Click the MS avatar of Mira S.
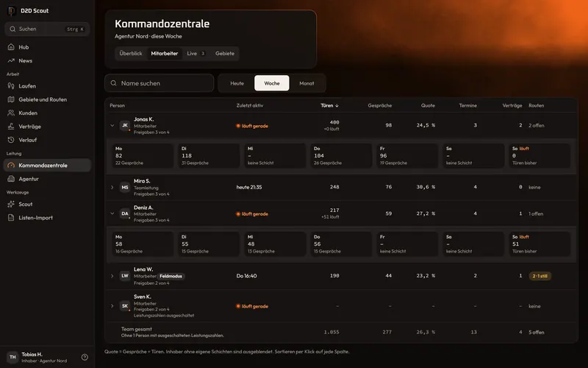 (125, 187)
